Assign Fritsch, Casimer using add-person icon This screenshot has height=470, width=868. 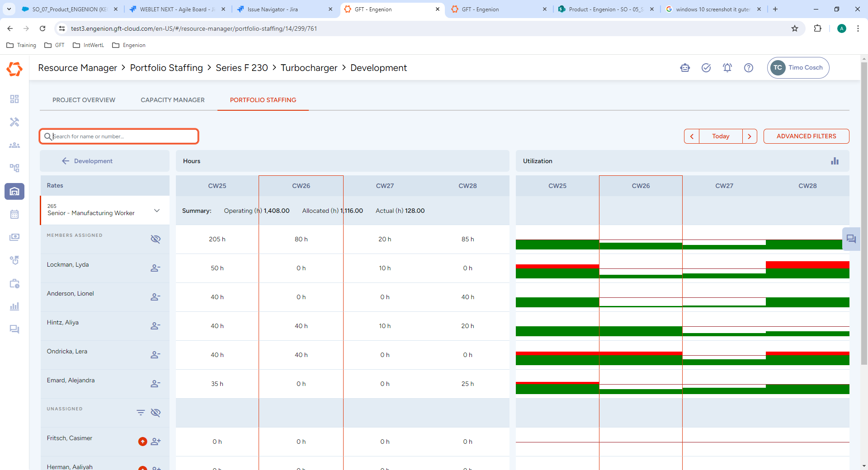point(156,442)
